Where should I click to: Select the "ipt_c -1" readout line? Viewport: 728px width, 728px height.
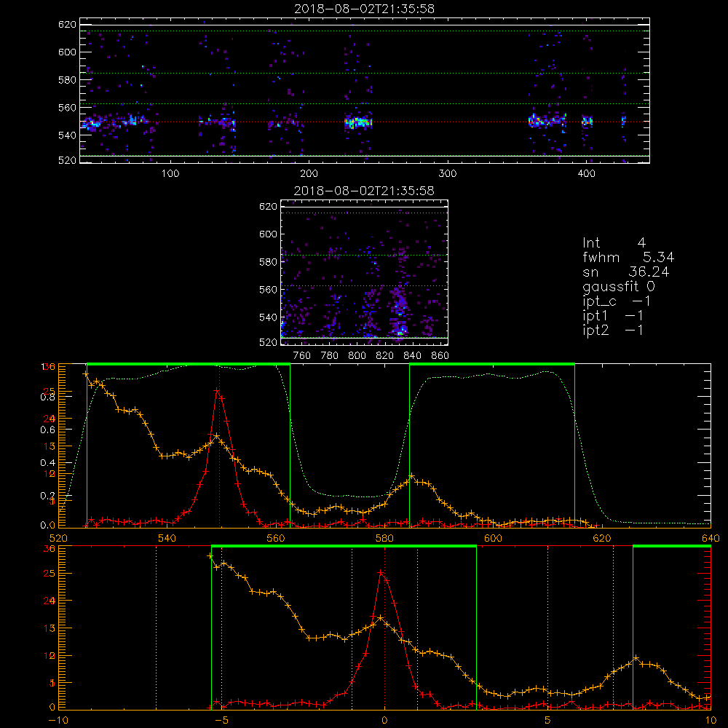(x=616, y=301)
